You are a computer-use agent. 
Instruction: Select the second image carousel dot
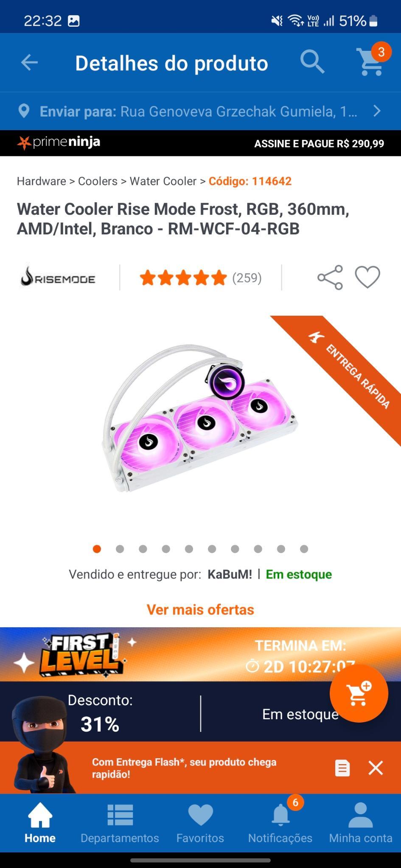tap(120, 549)
